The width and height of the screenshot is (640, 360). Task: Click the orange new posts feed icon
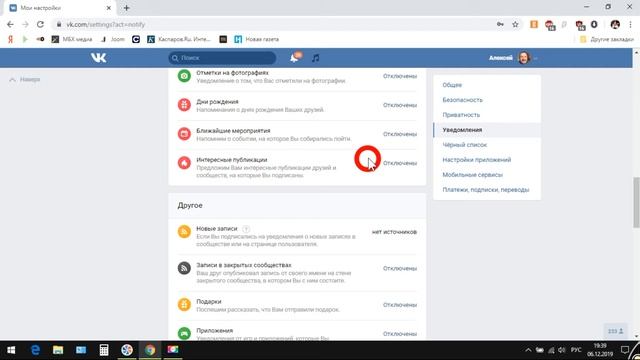point(184,232)
